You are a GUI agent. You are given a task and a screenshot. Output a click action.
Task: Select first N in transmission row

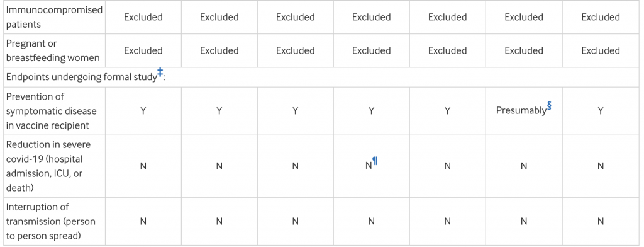click(143, 221)
